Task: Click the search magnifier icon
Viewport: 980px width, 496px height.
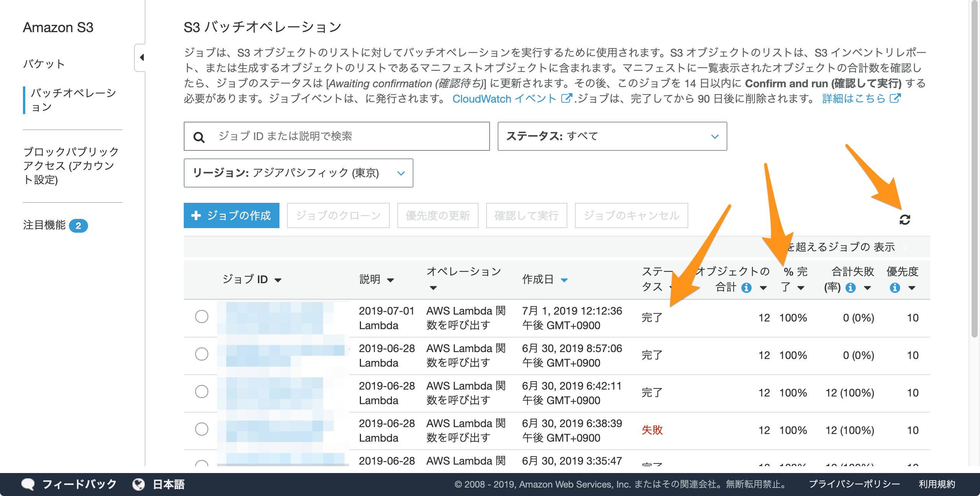Action: click(x=199, y=137)
